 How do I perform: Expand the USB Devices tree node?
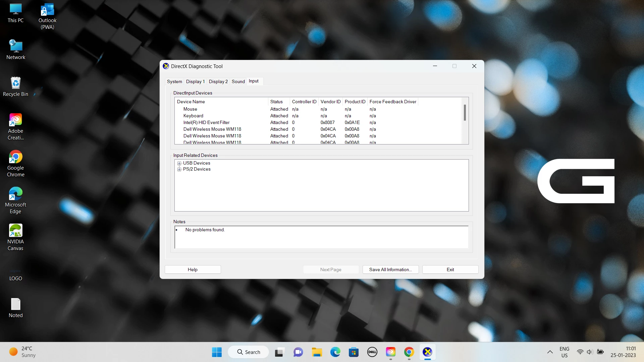pos(179,163)
